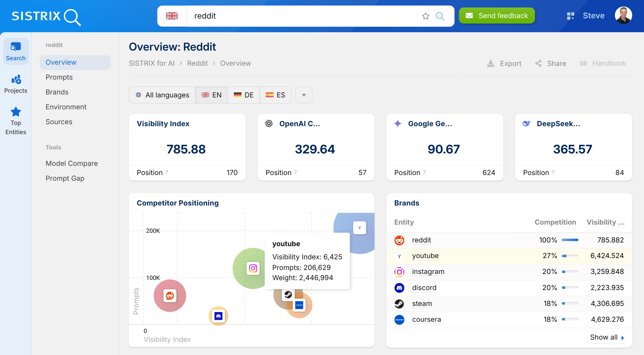This screenshot has height=355, width=644.
Task: Click instagram entity link in Brands table
Action: pos(428,272)
